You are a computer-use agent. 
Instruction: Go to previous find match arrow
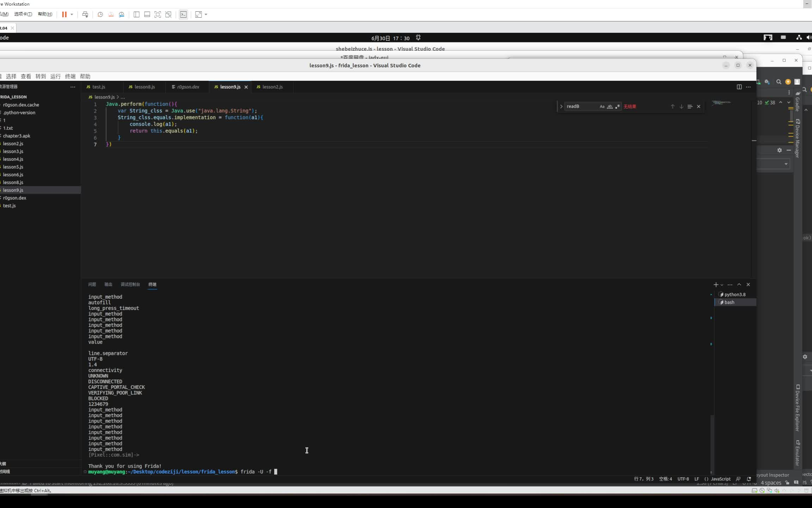pyautogui.click(x=672, y=107)
